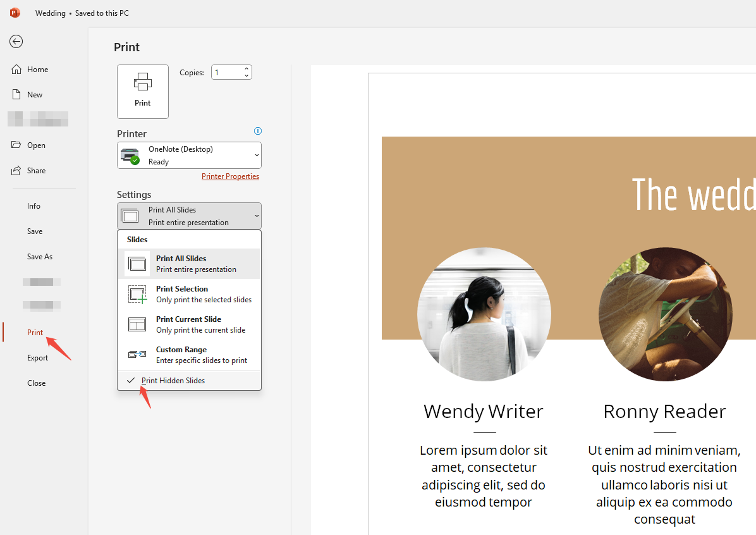
Task: Open Printer Properties link
Action: 230,176
